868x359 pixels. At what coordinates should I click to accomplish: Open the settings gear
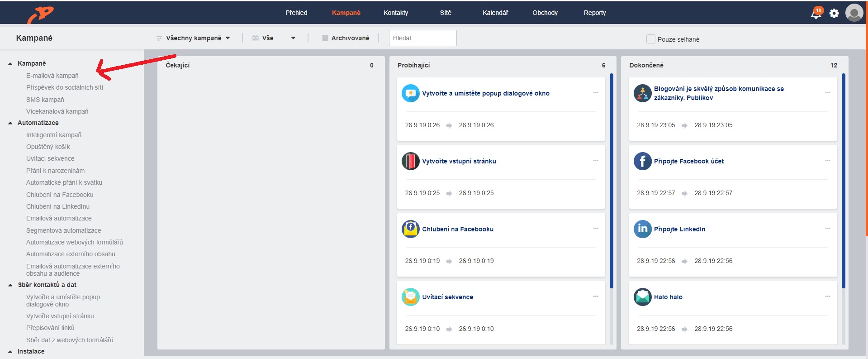(834, 14)
